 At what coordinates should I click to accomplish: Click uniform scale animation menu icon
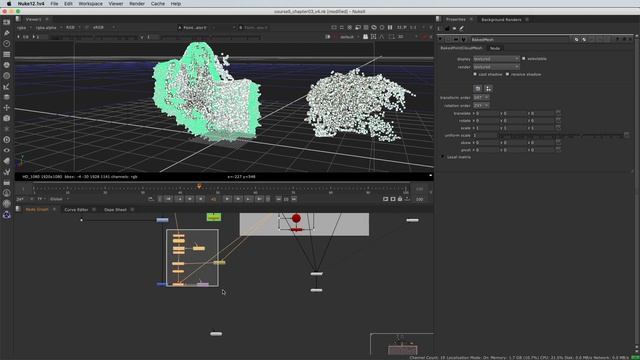pyautogui.click(x=627, y=135)
